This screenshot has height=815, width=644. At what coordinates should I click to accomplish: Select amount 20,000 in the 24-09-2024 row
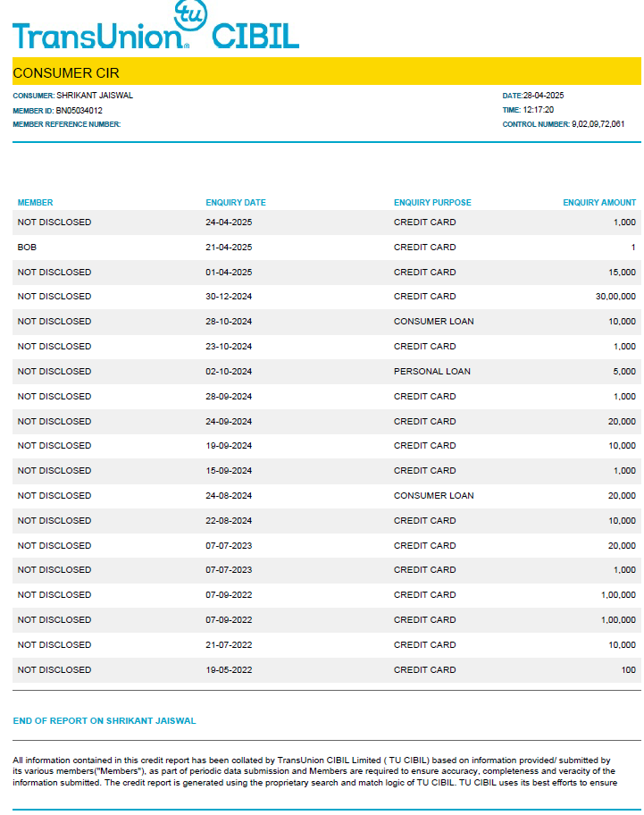623,421
